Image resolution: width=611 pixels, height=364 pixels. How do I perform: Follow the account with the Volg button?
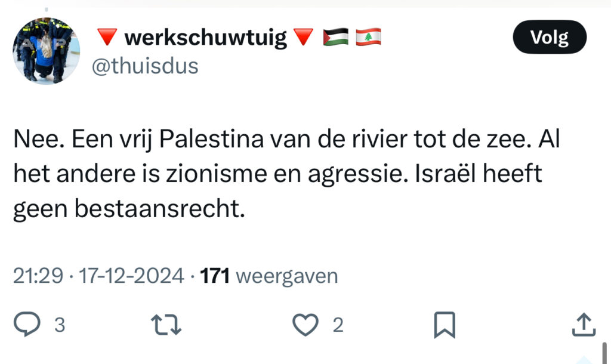(x=550, y=38)
